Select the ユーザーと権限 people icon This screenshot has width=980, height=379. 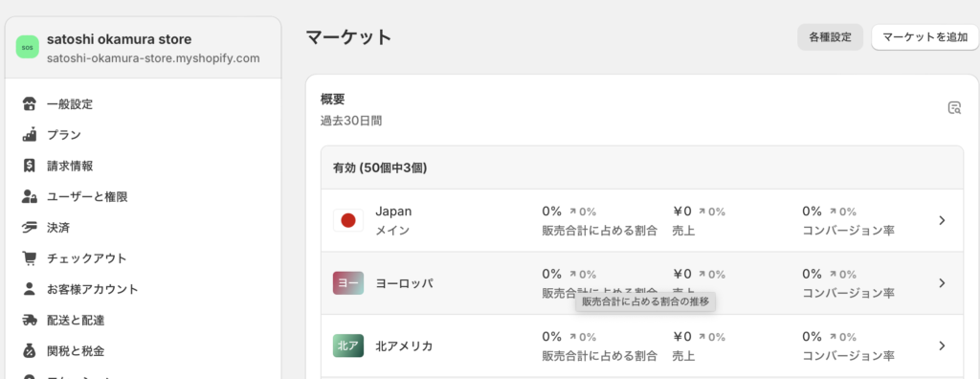pos(29,196)
